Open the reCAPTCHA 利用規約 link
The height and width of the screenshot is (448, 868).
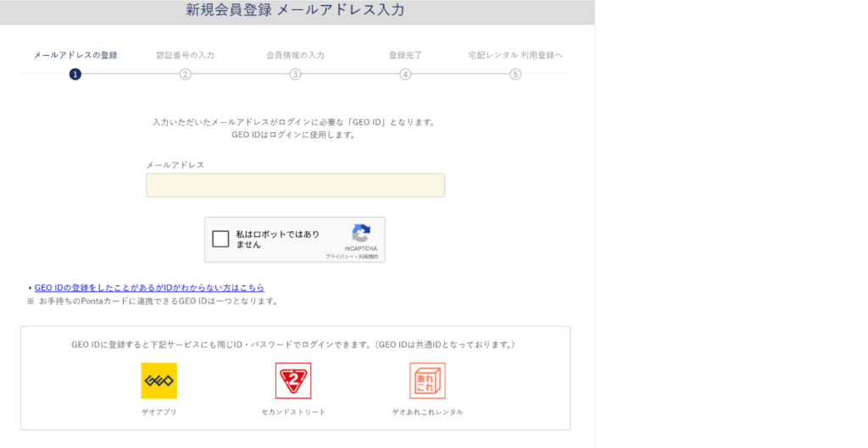pyautogui.click(x=369, y=257)
